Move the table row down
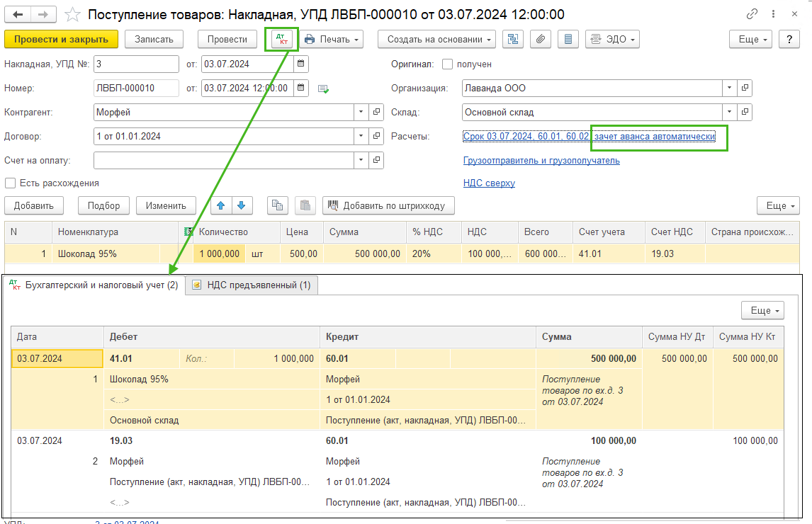The height and width of the screenshot is (524, 812). pos(242,205)
